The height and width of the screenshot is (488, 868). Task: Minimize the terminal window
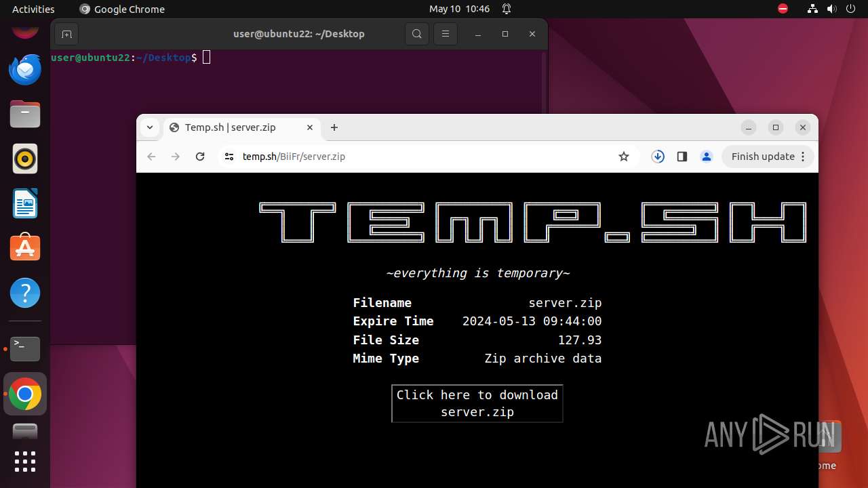tap(478, 34)
